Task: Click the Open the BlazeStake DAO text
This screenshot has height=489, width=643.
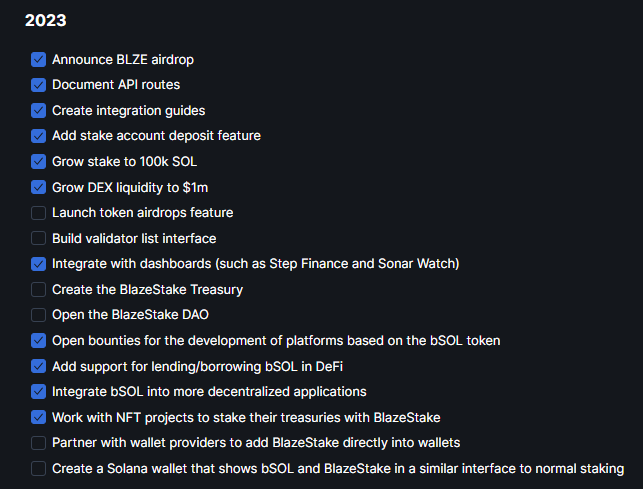Action: (x=125, y=315)
